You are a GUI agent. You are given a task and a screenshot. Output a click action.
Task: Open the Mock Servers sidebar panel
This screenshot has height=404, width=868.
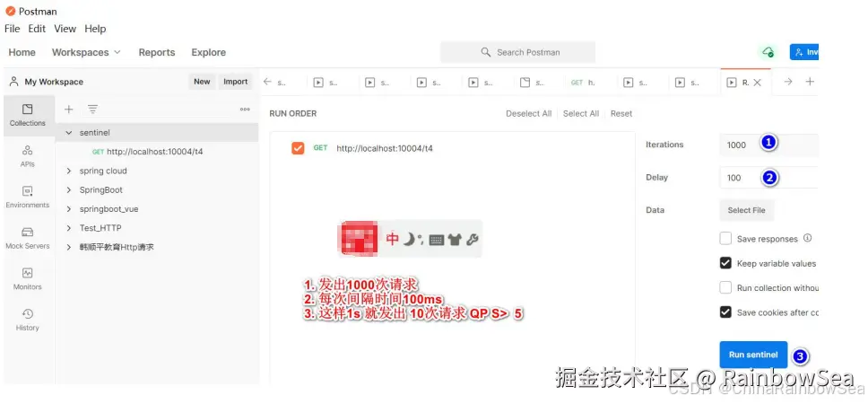pos(27,238)
